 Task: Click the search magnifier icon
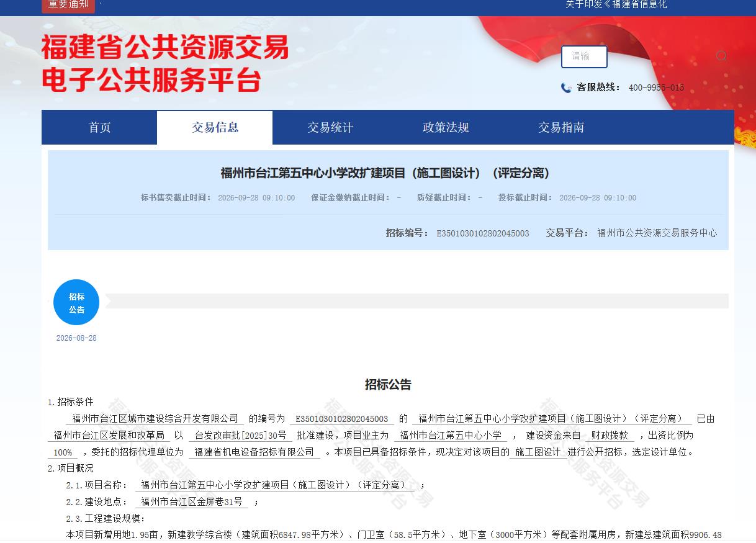(x=721, y=56)
